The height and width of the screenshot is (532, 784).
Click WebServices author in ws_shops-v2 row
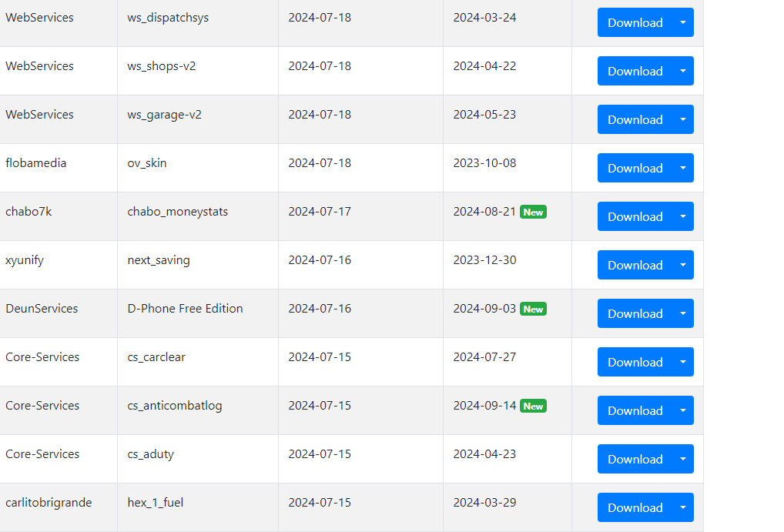point(39,66)
